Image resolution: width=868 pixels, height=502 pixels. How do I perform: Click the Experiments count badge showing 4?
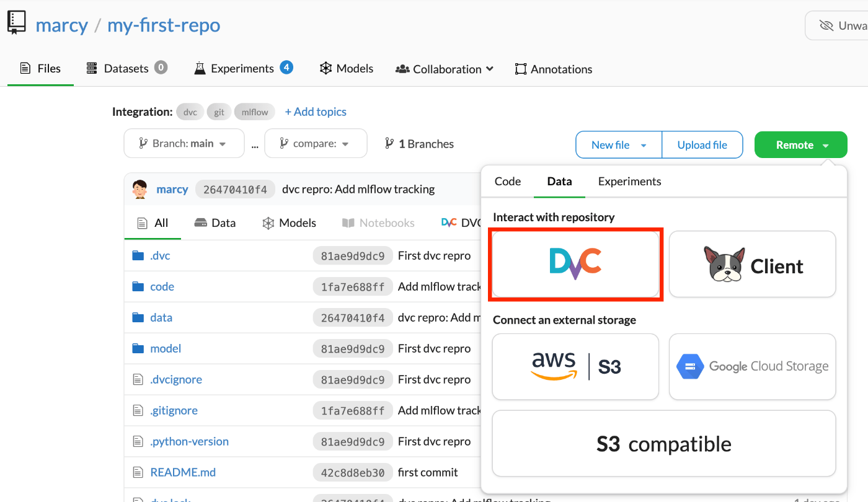(x=286, y=67)
